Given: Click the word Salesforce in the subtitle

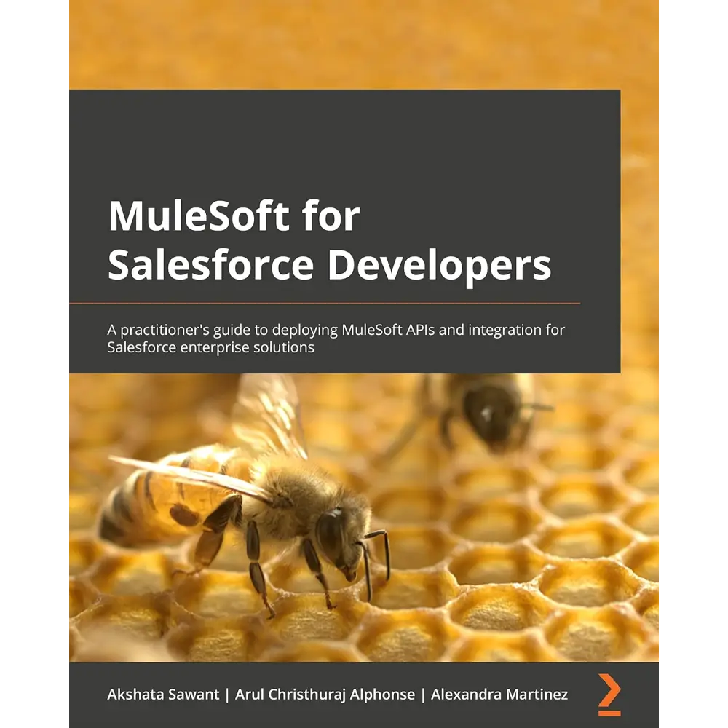Looking at the screenshot, I should click(x=141, y=347).
